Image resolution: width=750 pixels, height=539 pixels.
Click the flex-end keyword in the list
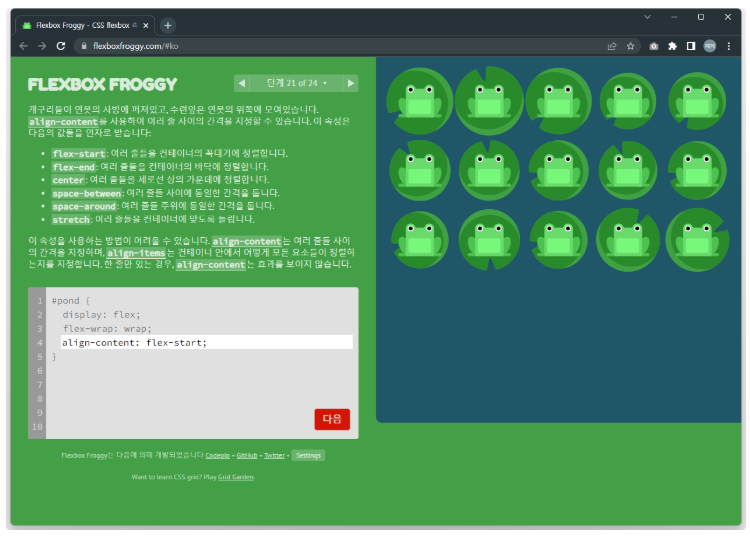point(74,167)
